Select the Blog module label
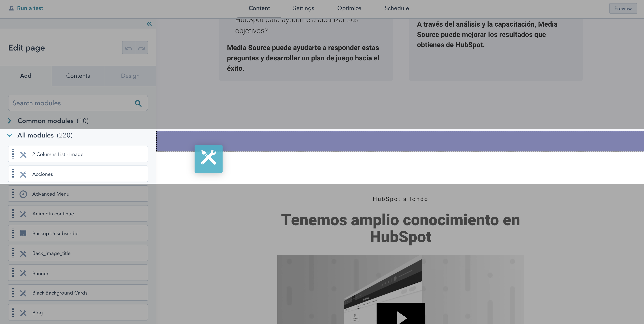Screen dimensions: 644x324 point(37,312)
